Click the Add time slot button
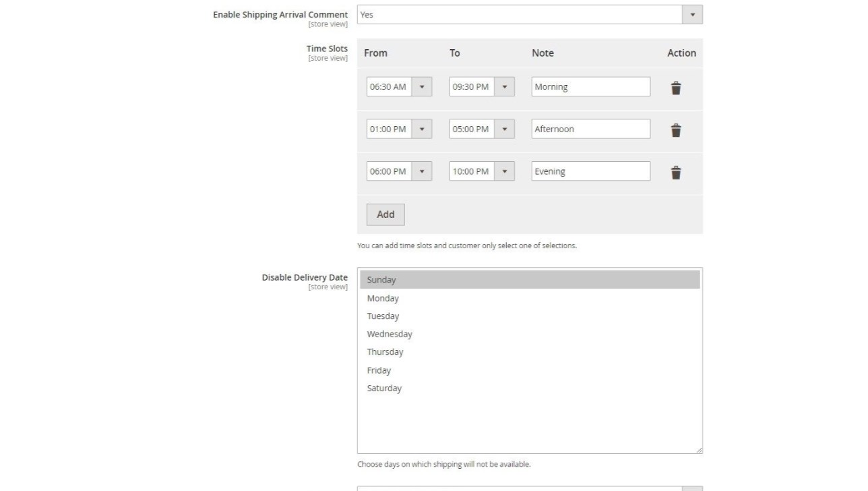This screenshot has width=868, height=491. point(385,214)
